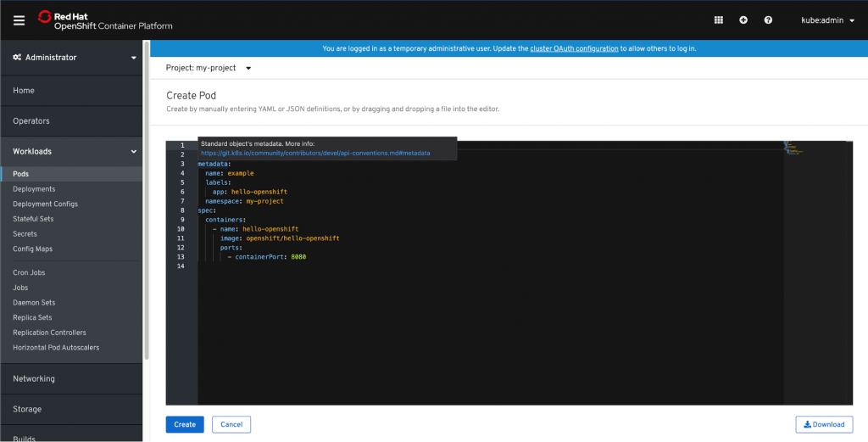The image size is (868, 442).
Task: Click the blue Create button
Action: (x=185, y=424)
